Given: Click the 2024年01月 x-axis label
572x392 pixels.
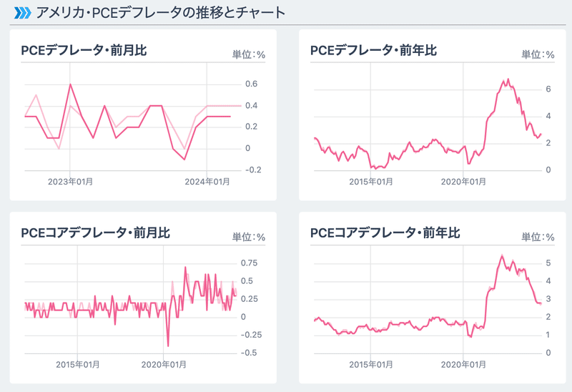Looking at the screenshot, I should pyautogui.click(x=207, y=182).
